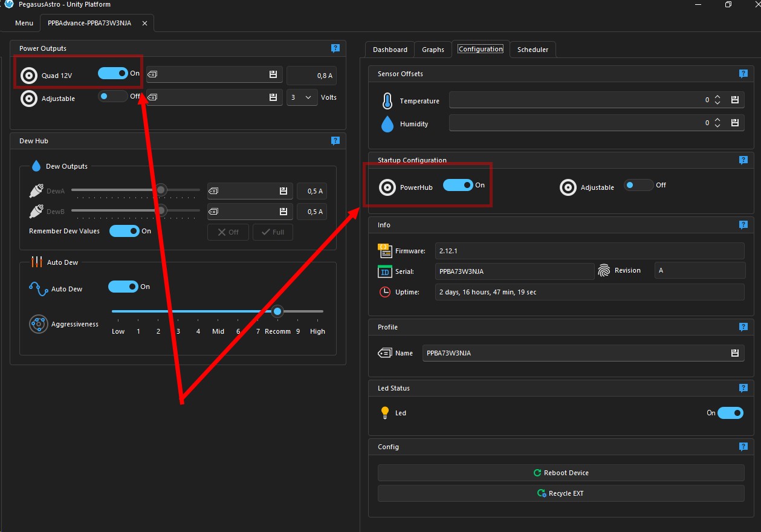This screenshot has height=532, width=761.
Task: Click the Recycle EXT button
Action: click(x=561, y=493)
